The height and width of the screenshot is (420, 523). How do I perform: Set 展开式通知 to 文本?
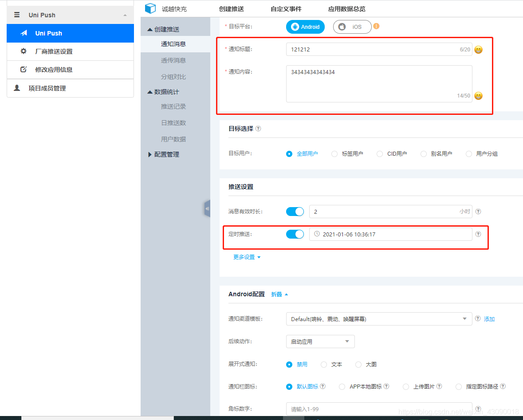click(323, 365)
